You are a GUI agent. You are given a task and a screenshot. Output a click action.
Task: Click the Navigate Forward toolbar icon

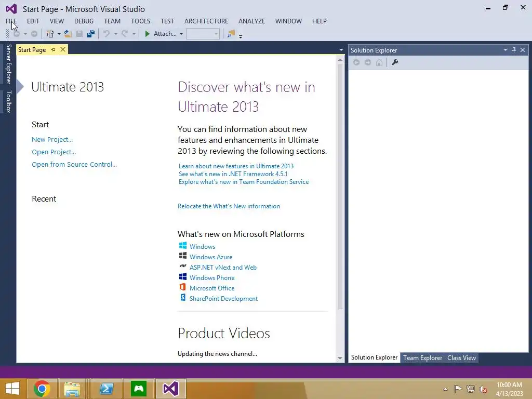tap(34, 34)
